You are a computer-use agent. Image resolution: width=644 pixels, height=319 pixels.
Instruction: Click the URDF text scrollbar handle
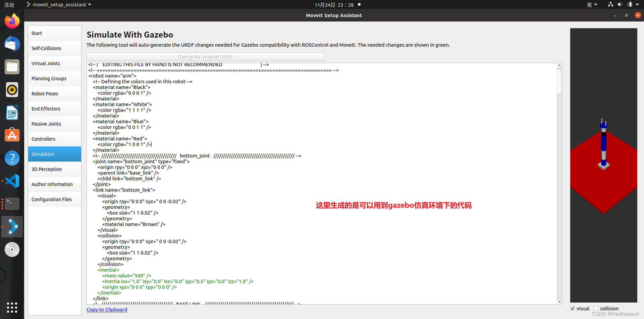[x=559, y=82]
